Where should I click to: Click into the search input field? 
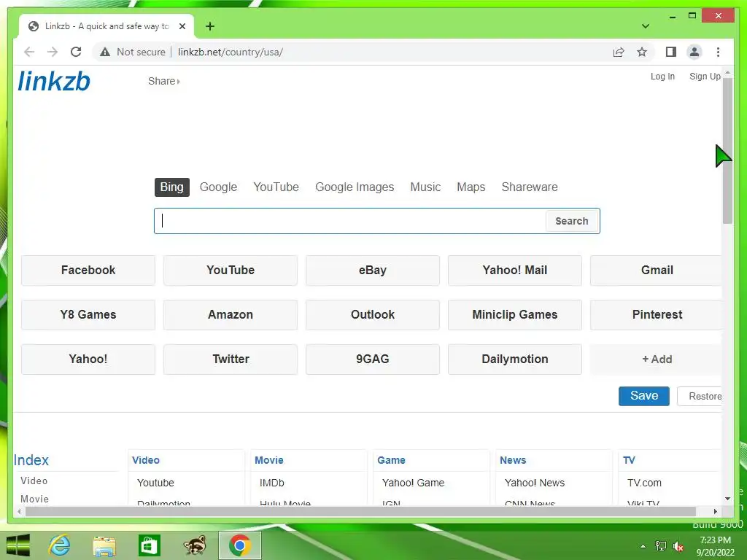(350, 221)
